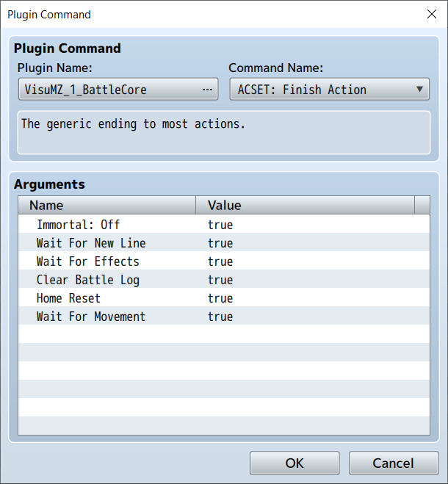Click the Name column header
The image size is (448, 484).
tap(106, 205)
